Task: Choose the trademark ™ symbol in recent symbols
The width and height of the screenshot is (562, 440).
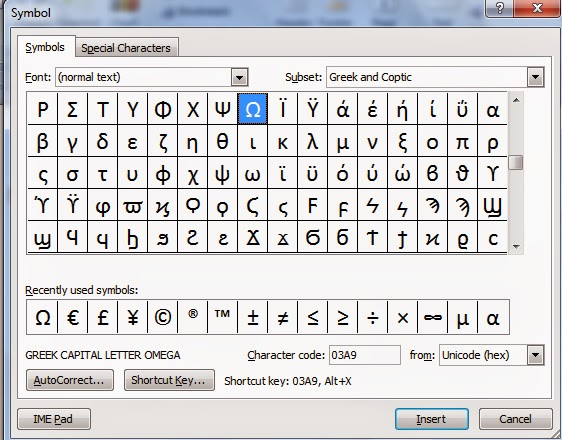Action: (x=223, y=317)
